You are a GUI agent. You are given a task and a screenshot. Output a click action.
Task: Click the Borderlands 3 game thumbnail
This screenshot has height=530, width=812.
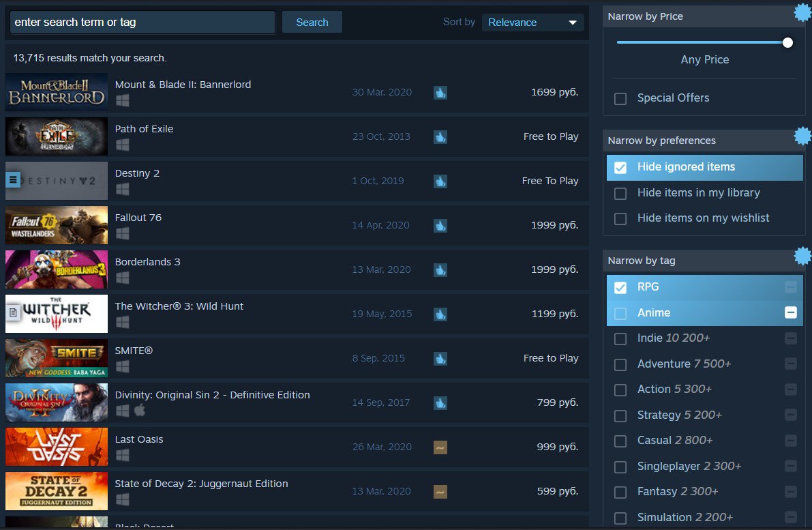point(57,269)
